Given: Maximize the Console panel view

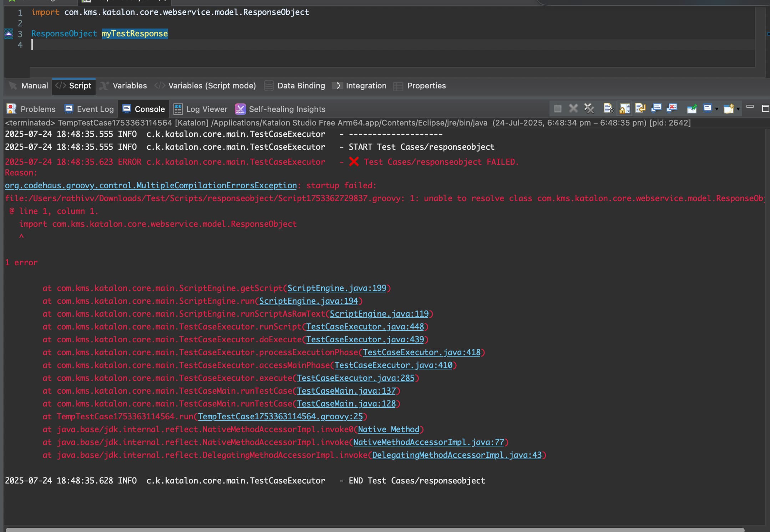Looking at the screenshot, I should tap(765, 108).
